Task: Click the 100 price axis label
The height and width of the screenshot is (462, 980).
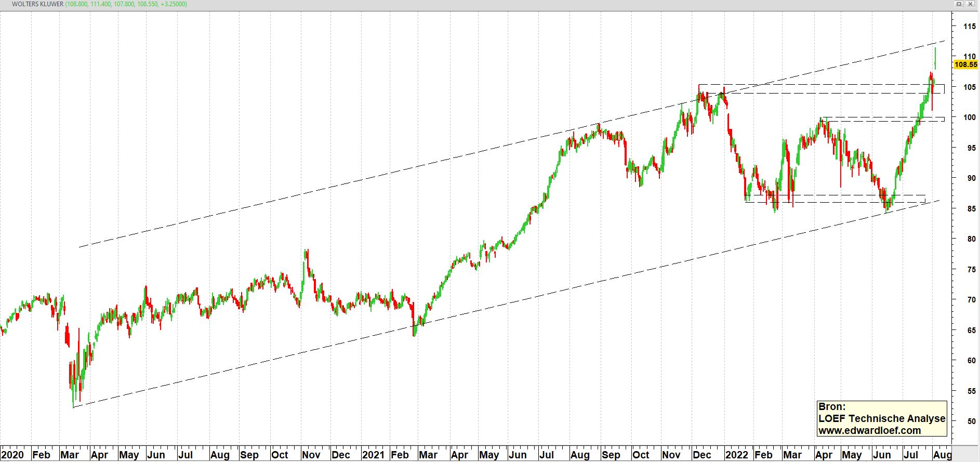Action: (x=969, y=117)
